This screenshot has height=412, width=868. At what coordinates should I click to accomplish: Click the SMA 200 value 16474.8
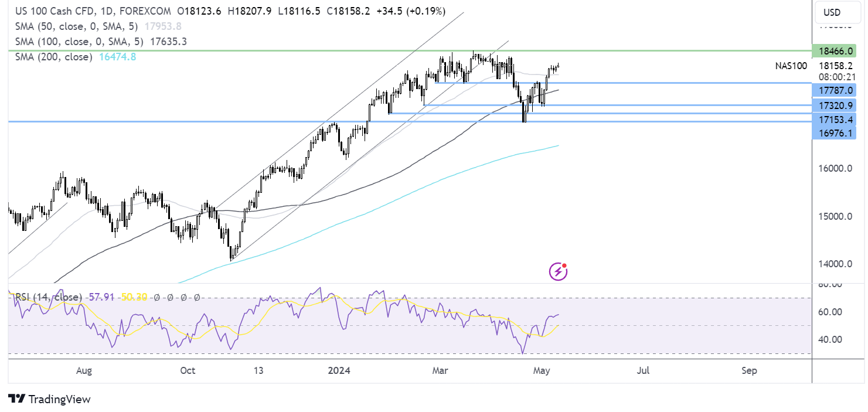(116, 57)
